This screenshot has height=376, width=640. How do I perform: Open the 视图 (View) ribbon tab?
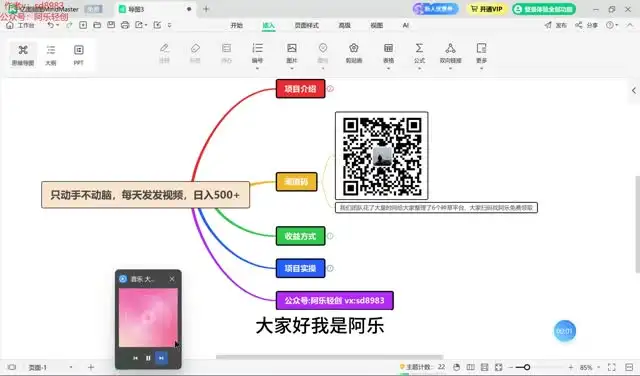click(x=376, y=25)
